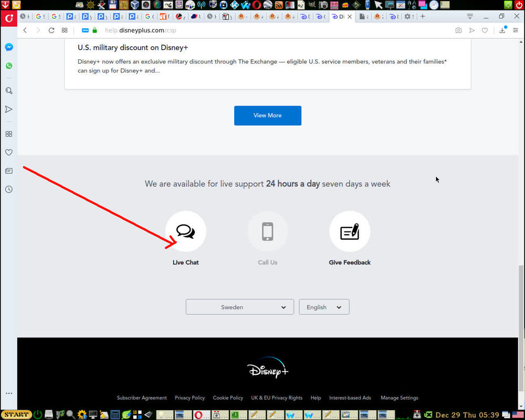525x420 pixels.
Task: Open sidebar setup three-dots menu
Action: (9, 393)
